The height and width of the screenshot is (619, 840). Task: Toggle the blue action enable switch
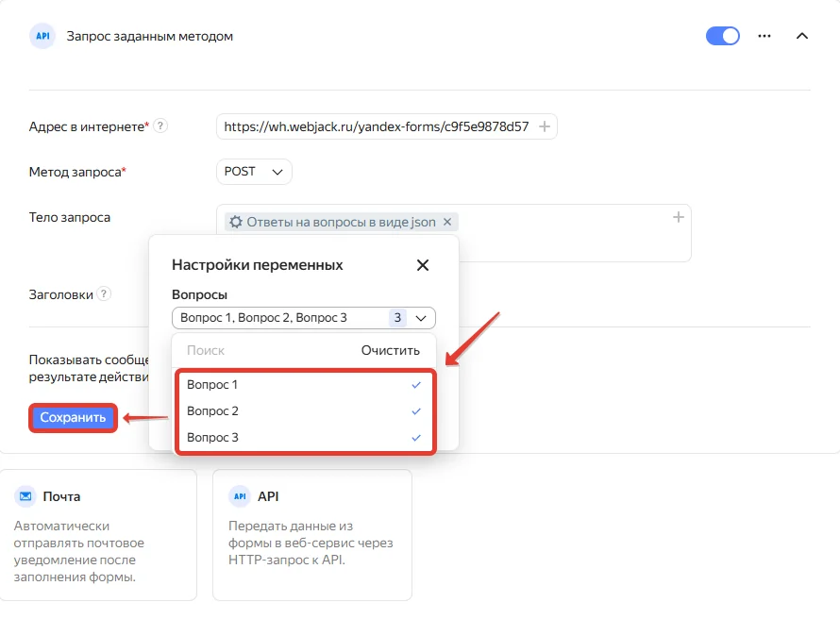pyautogui.click(x=723, y=36)
